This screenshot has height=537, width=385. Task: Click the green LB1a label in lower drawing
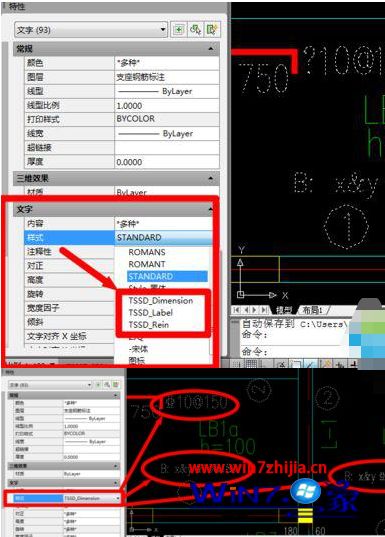tap(218, 430)
